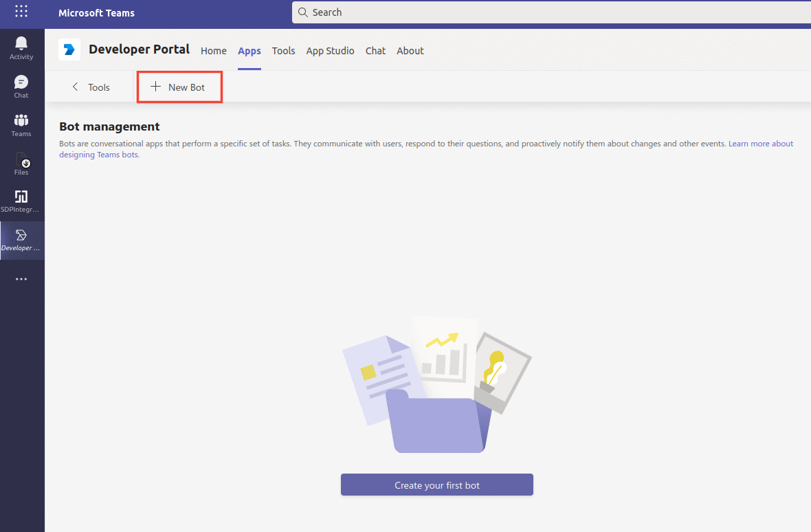Open the About tab
This screenshot has height=532, width=811.
410,51
